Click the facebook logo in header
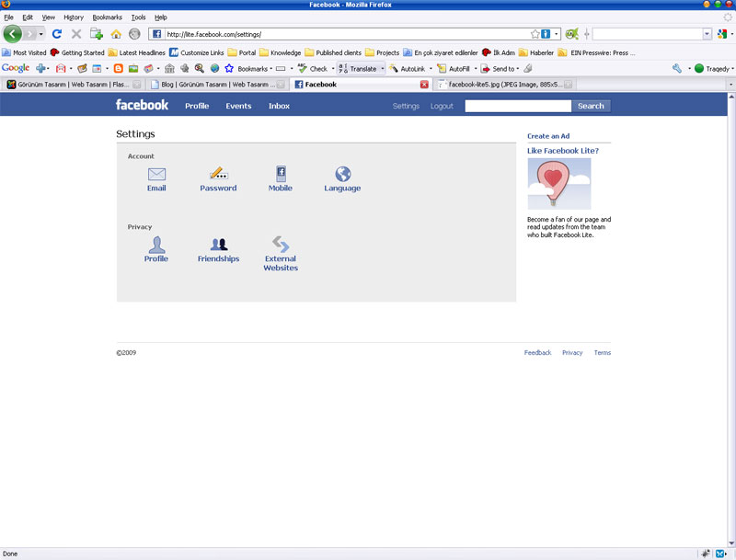 point(142,105)
